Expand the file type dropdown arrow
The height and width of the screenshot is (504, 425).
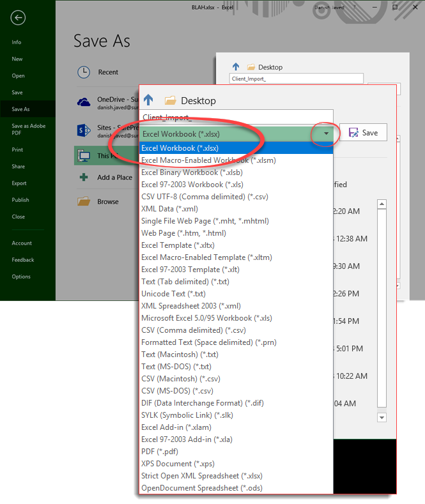click(x=327, y=134)
